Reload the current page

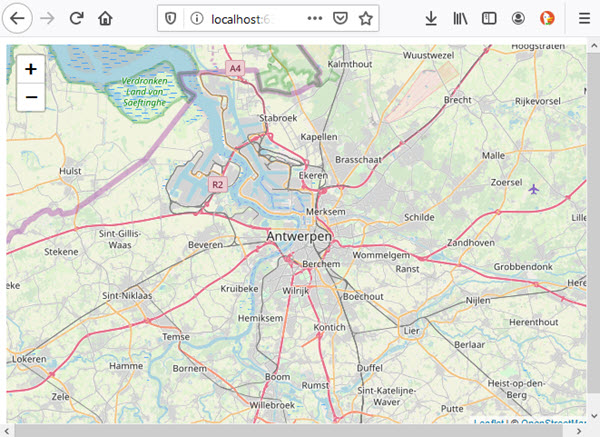pos(77,18)
